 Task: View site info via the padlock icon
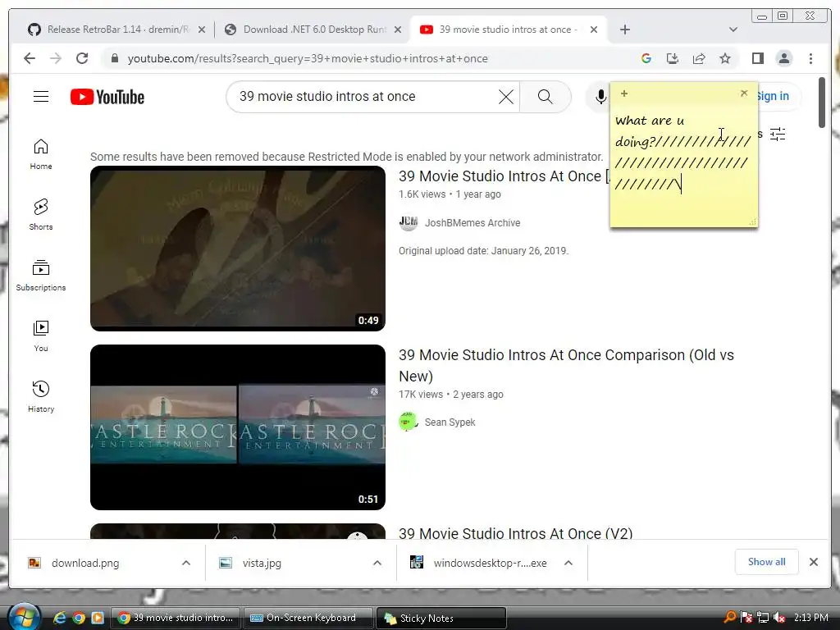(x=115, y=58)
